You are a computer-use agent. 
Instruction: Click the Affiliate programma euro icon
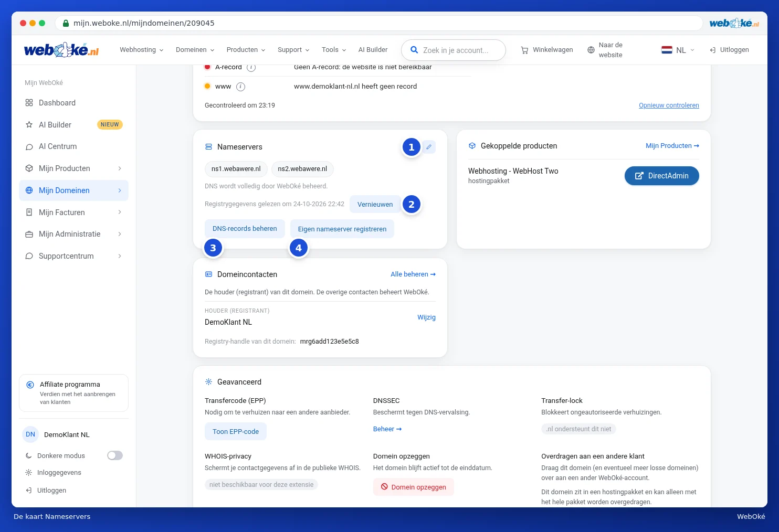click(x=30, y=385)
